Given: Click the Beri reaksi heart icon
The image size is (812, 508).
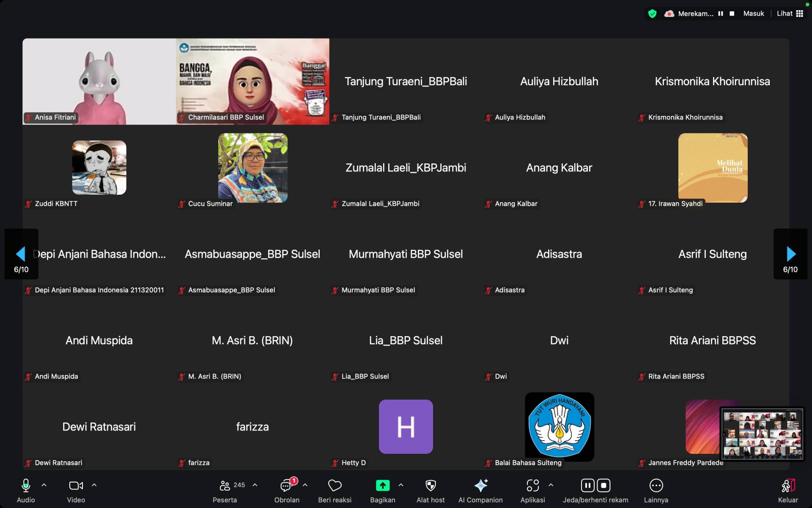Looking at the screenshot, I should click(x=335, y=486).
